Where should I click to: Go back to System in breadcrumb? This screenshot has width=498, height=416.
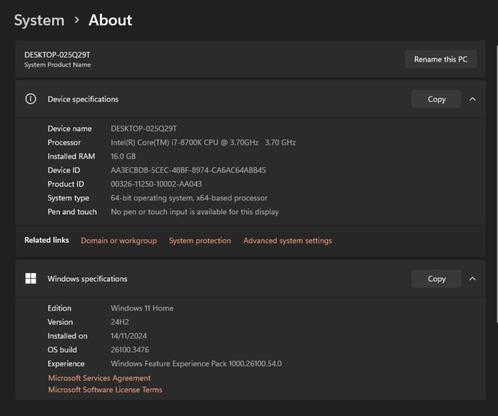[39, 20]
